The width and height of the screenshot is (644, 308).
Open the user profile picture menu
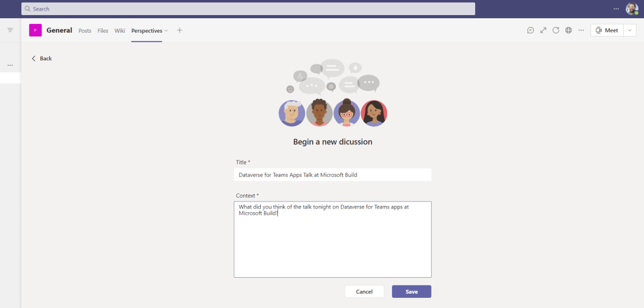click(x=631, y=9)
